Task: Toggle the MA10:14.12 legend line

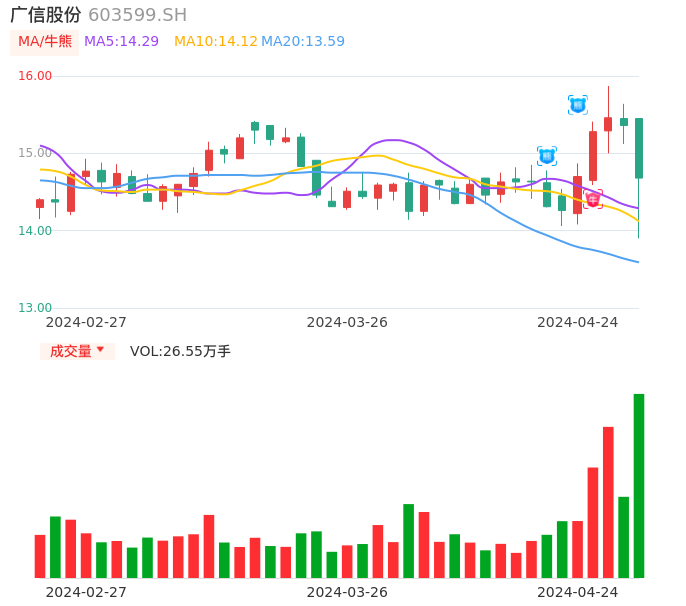Action: (215, 42)
